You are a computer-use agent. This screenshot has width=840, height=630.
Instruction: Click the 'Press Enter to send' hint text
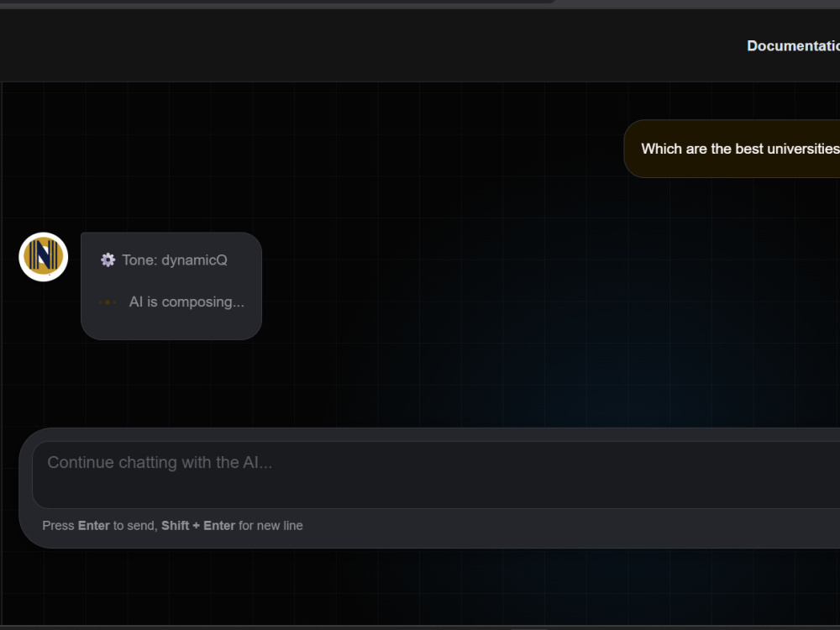click(x=172, y=526)
